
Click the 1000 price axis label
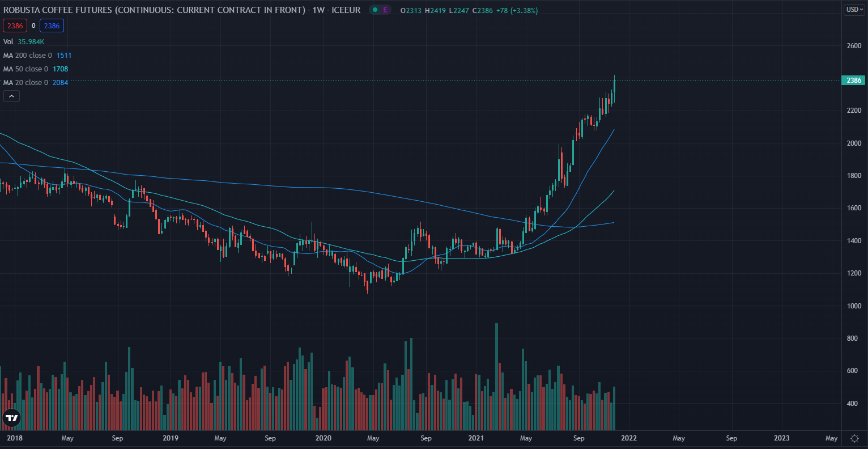tap(853, 306)
